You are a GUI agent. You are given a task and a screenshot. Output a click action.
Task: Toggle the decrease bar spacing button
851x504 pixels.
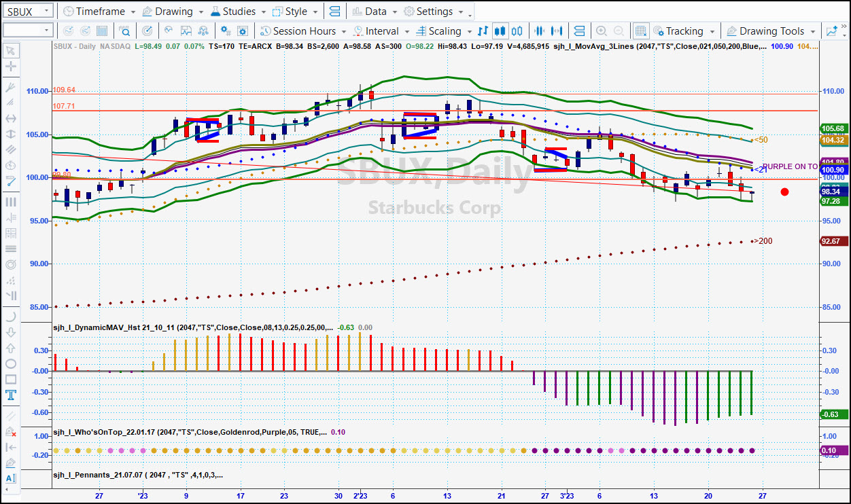click(540, 31)
